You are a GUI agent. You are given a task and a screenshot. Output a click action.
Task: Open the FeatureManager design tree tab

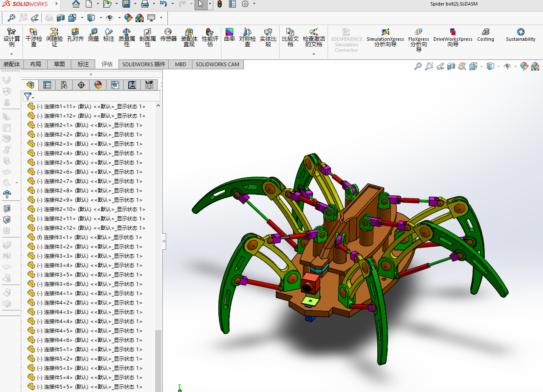(30, 85)
